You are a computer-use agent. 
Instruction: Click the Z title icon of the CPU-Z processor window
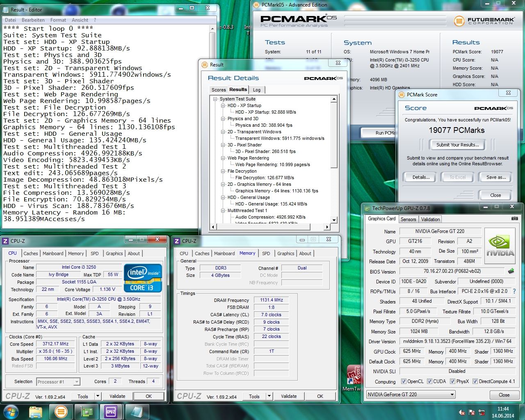[6, 241]
